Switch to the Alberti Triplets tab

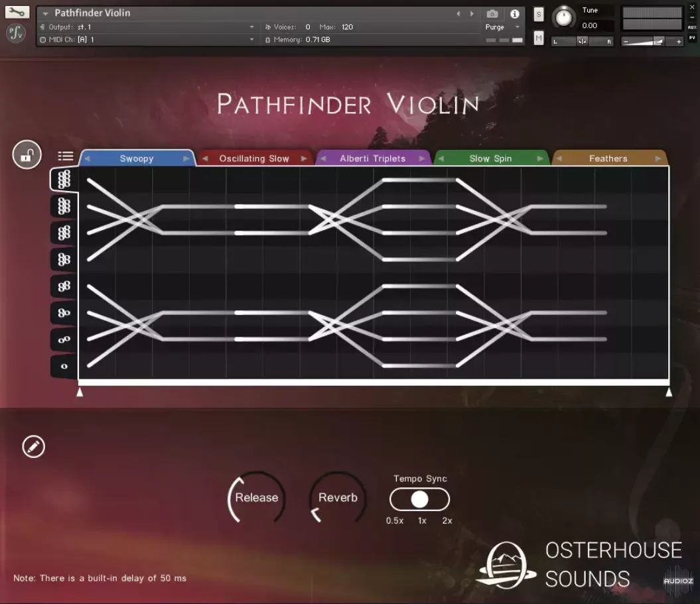(373, 159)
